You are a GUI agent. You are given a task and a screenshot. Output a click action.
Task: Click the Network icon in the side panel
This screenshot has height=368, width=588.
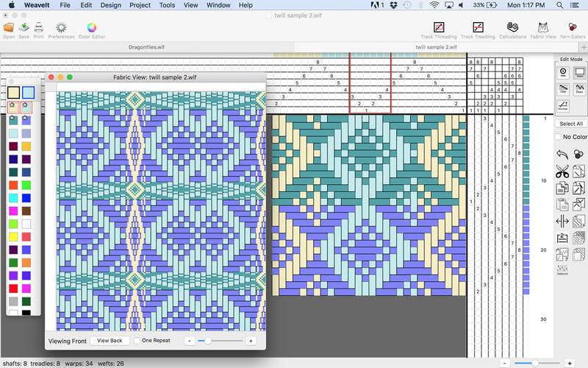tap(562, 269)
